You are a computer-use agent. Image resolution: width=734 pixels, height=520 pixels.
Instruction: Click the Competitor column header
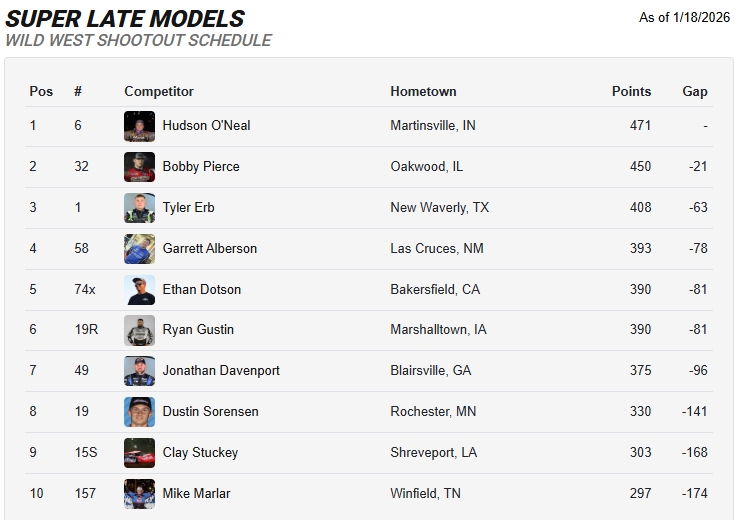click(x=159, y=91)
